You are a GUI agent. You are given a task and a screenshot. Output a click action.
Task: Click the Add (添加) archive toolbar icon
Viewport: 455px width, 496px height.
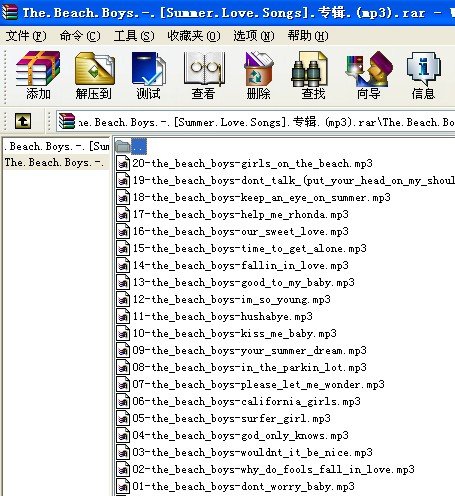pos(38,68)
